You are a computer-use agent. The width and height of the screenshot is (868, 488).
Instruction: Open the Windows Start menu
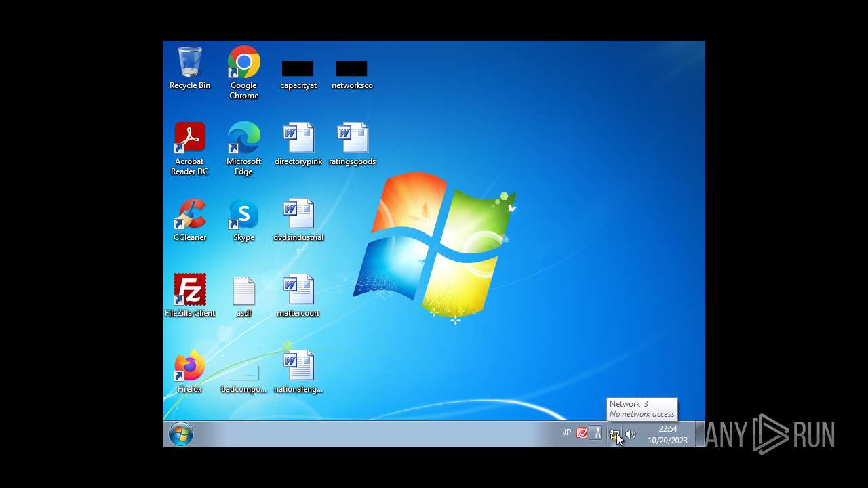point(181,434)
